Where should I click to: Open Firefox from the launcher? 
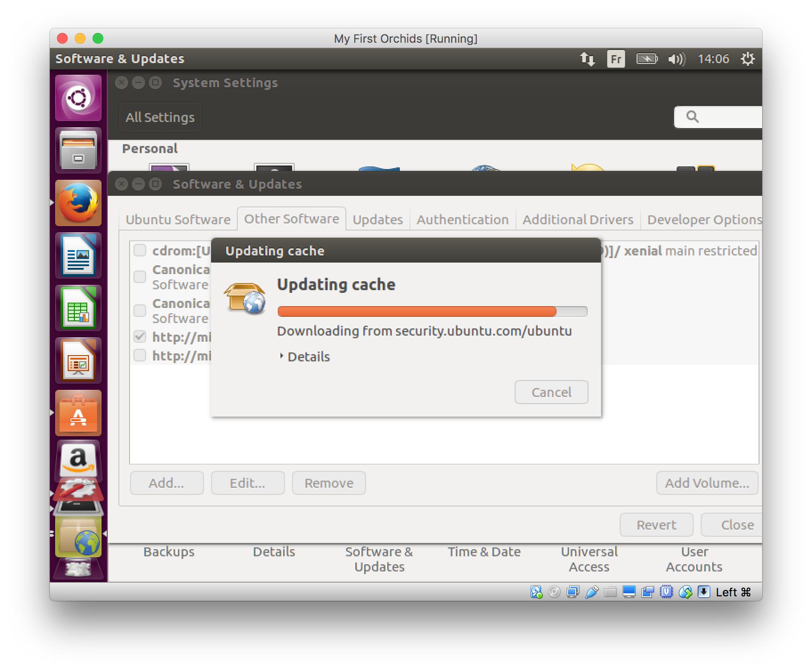click(78, 203)
